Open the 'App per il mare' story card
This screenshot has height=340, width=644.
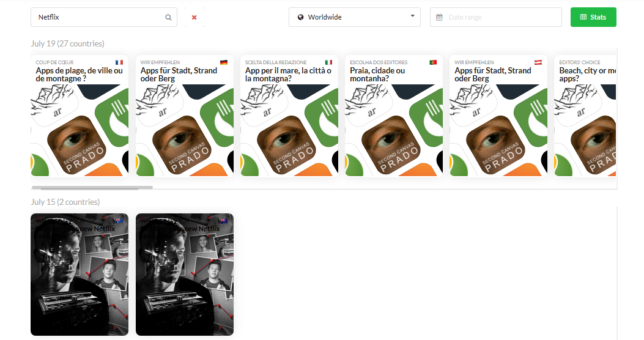point(289,128)
